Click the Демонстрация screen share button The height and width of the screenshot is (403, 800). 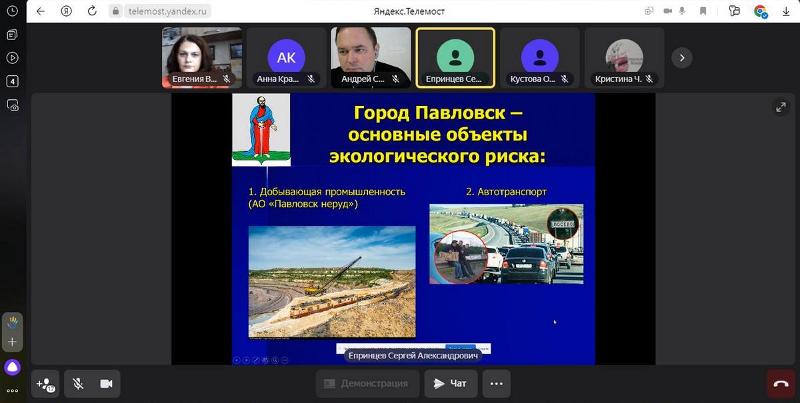point(367,383)
